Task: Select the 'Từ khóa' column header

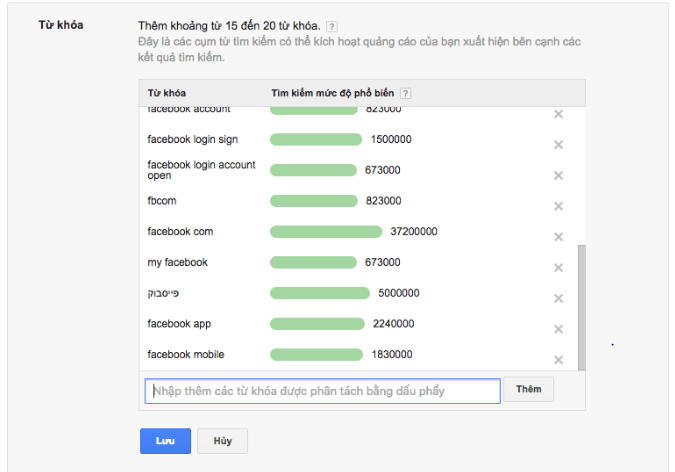Action: (x=167, y=93)
